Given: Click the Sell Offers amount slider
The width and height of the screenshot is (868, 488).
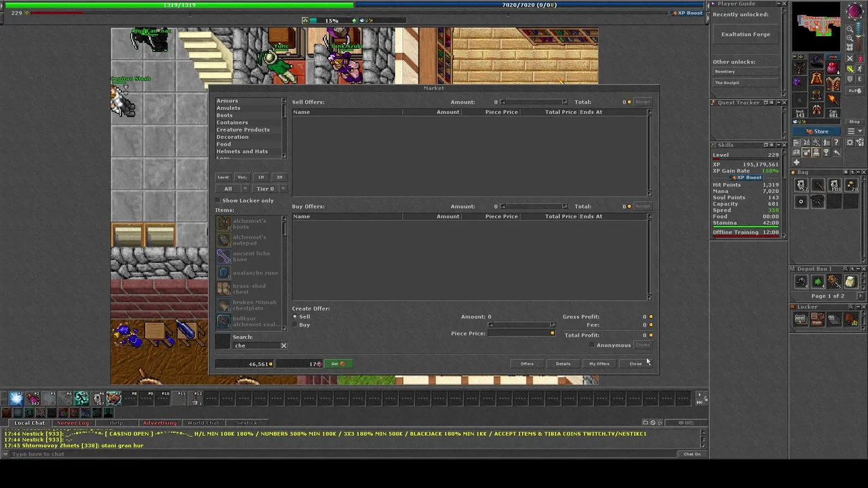Looking at the screenshot, I should coord(534,102).
